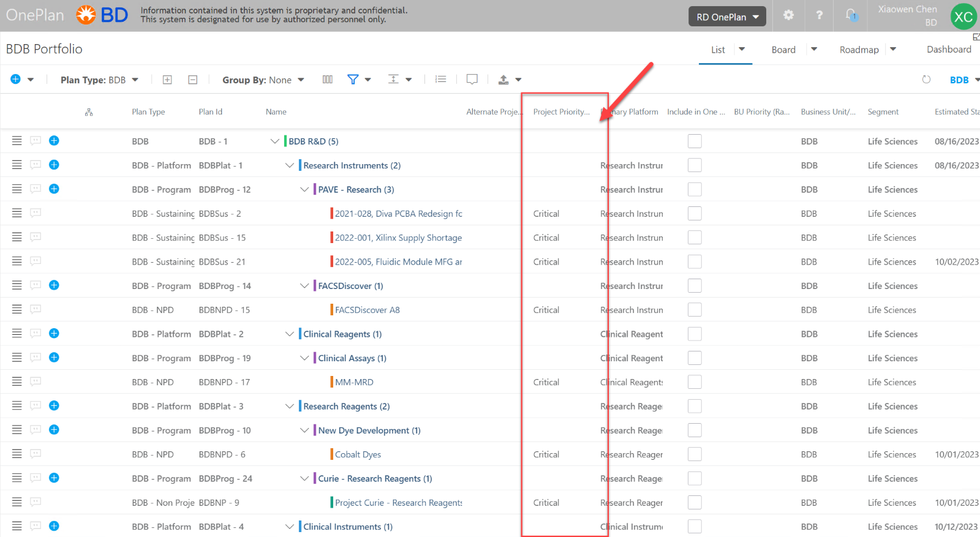Screen dimensions: 980x537
Task: Sort by the Segment column header
Action: [x=883, y=112]
